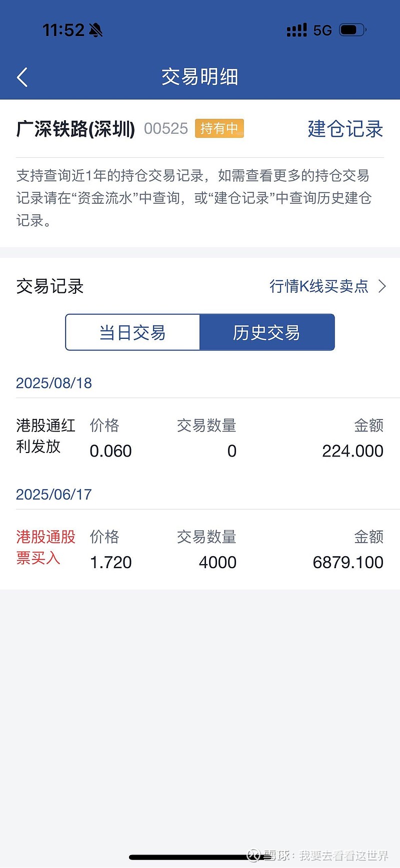The width and height of the screenshot is (400, 868).
Task: Tap the 5G network indicator
Action: [x=322, y=31]
